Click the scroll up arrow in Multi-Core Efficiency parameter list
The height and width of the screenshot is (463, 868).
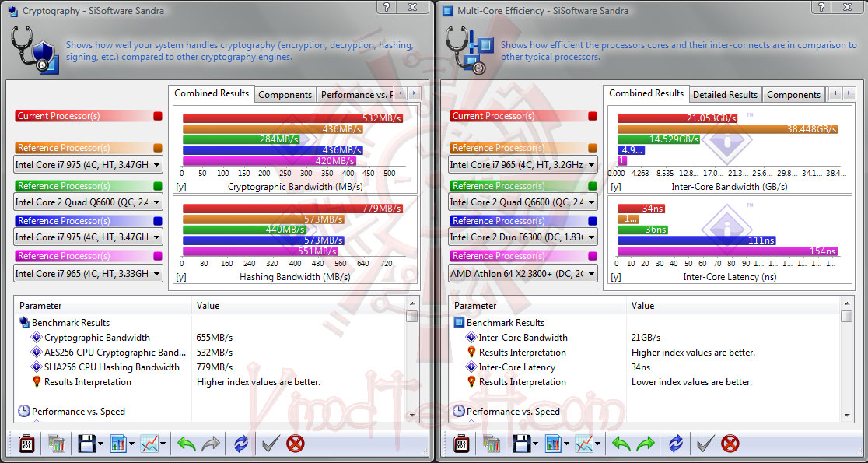(x=847, y=303)
